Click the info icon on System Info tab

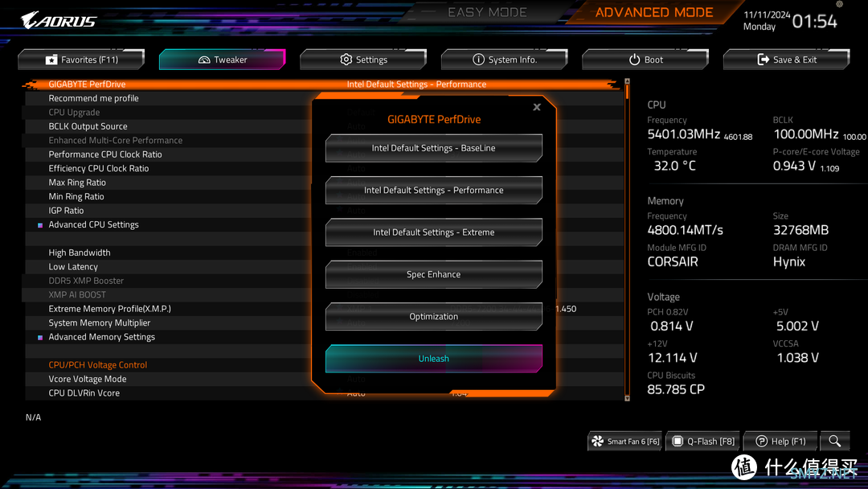(x=478, y=60)
